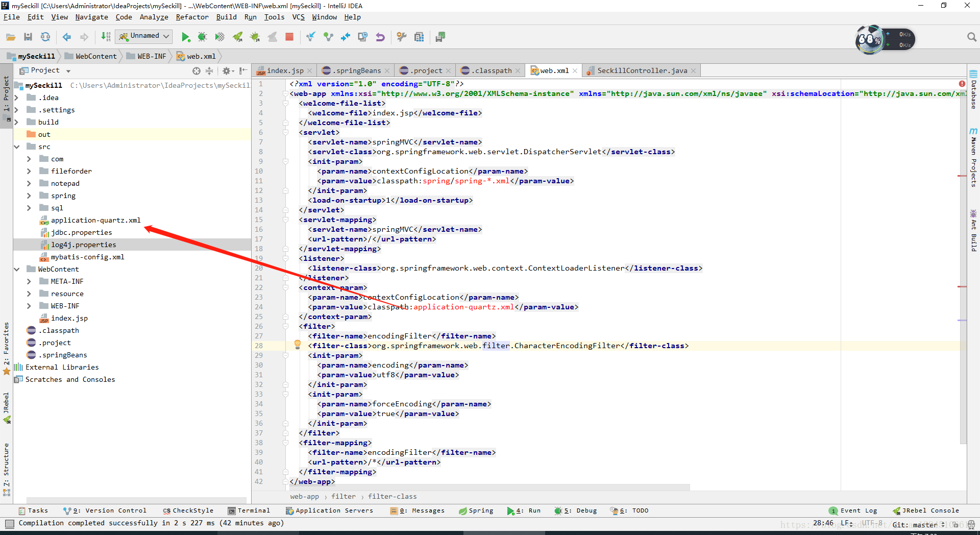Open the Terminal tool window
The image size is (980, 535).
(x=249, y=510)
